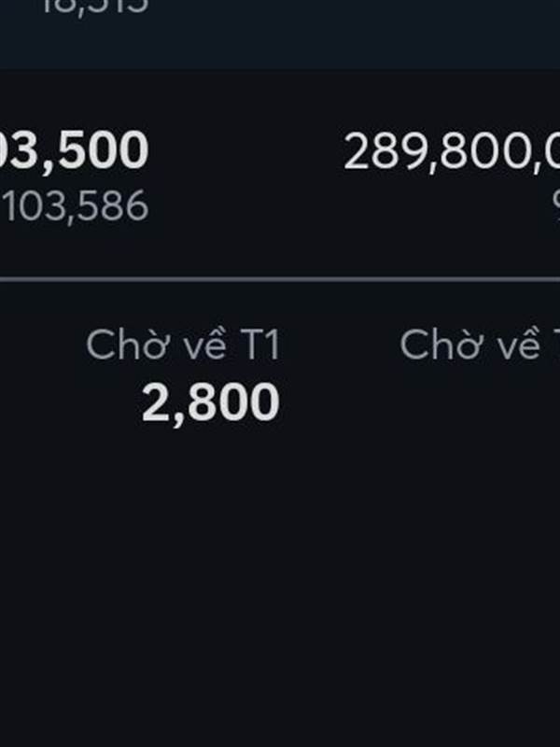This screenshot has height=747, width=560.
Task: Select the 2,800 pending quantity
Action: [x=211, y=403]
